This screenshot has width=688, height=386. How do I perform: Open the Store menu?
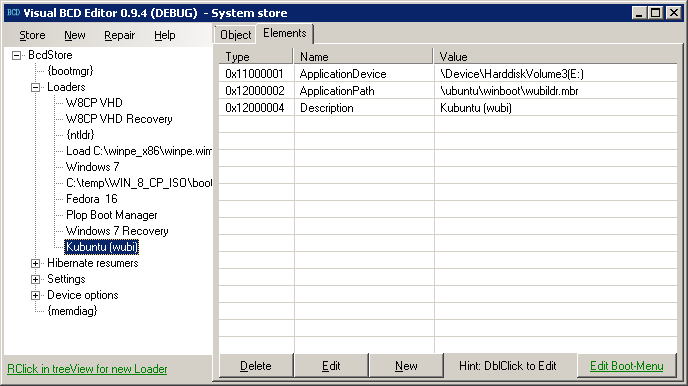pos(32,35)
